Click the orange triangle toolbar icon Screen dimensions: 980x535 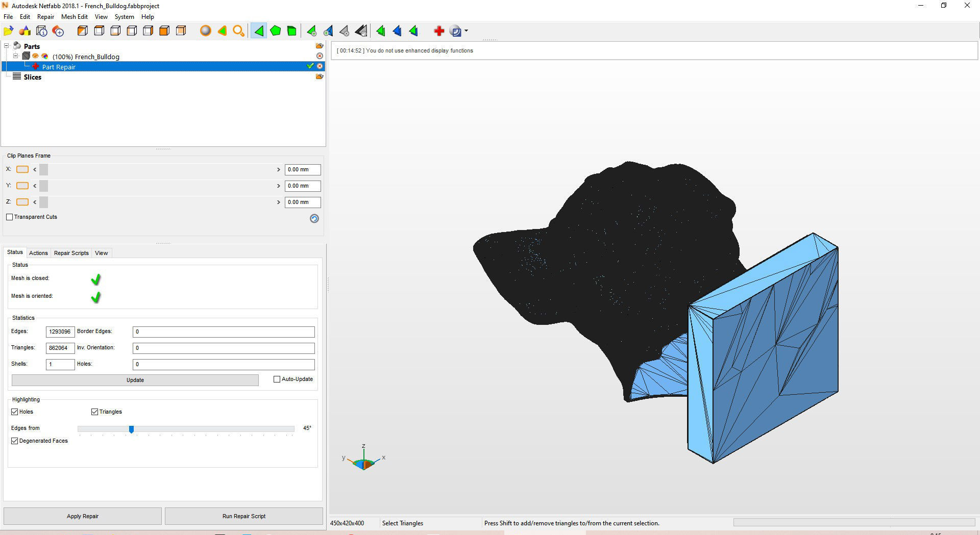click(222, 31)
